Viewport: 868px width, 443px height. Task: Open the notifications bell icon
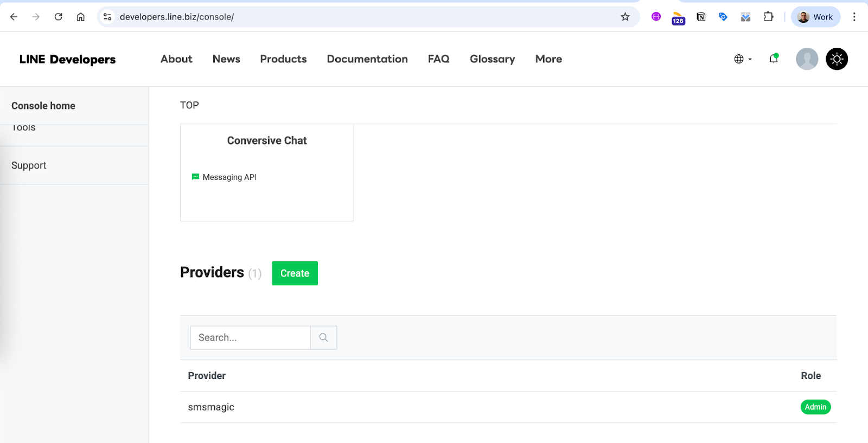(x=774, y=59)
